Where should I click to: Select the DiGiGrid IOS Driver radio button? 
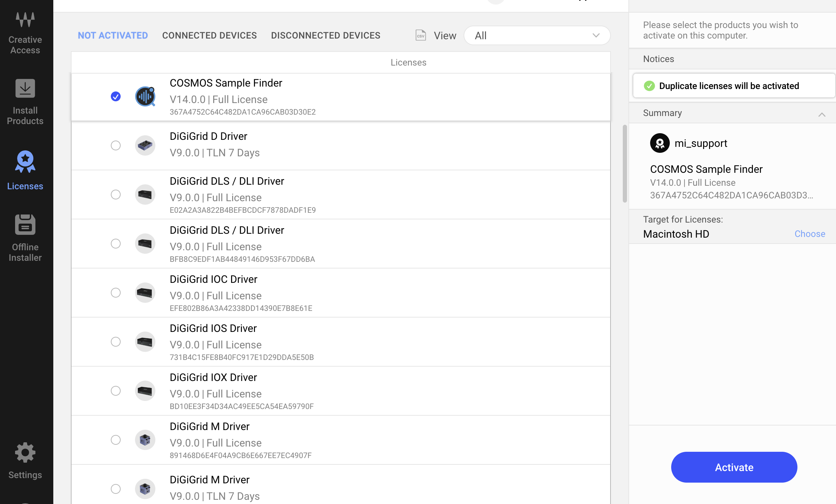tap(116, 342)
